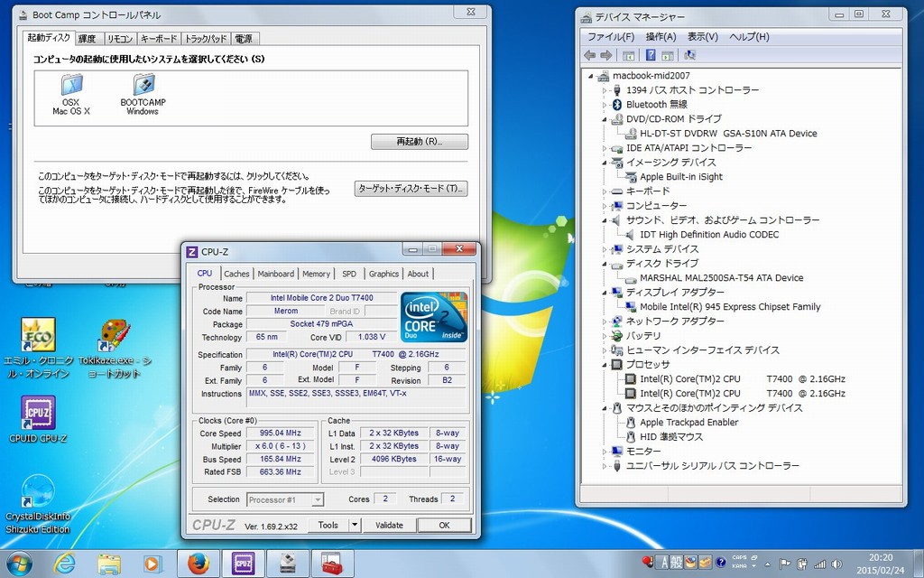Viewport: 924px width, 578px height.
Task: Switch to Firefox in the taskbar
Action: (x=199, y=564)
